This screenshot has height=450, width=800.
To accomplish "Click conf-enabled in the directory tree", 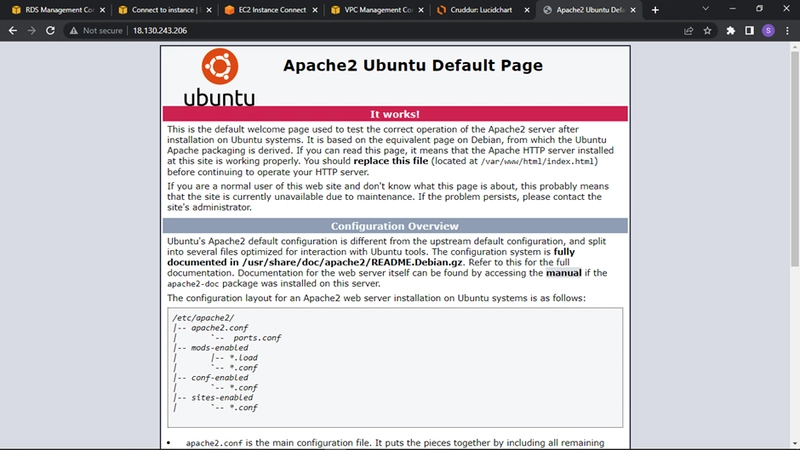I will coord(219,378).
